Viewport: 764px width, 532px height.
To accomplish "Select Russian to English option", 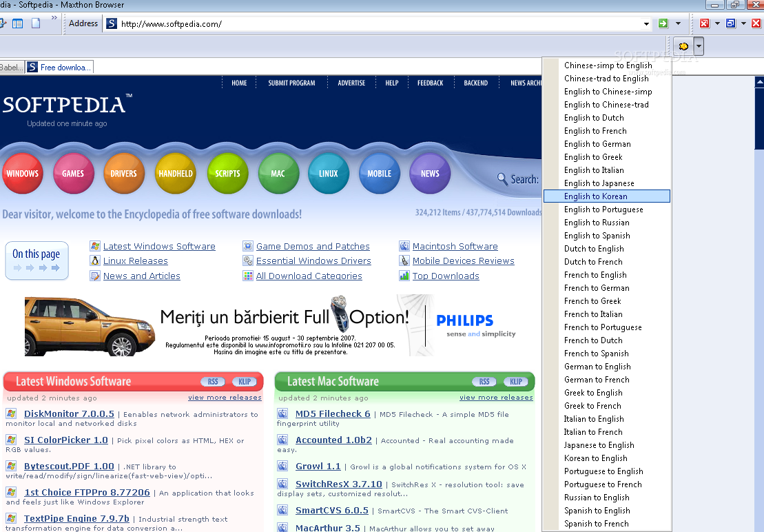I will coord(607,498).
